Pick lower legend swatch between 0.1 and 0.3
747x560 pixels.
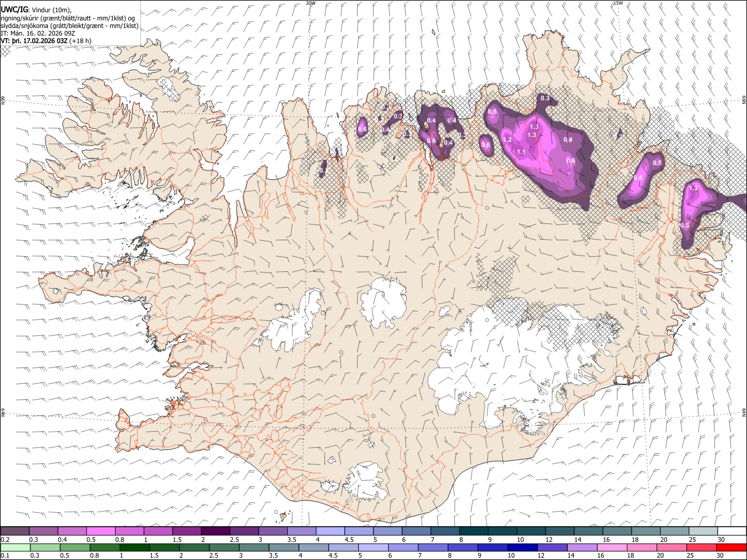[x=15, y=547]
